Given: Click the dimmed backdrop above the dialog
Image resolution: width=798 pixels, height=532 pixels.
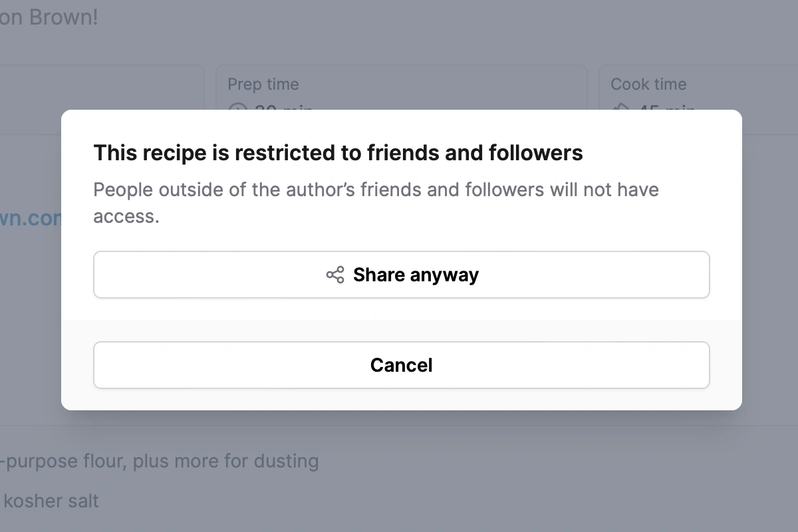Looking at the screenshot, I should (399, 40).
